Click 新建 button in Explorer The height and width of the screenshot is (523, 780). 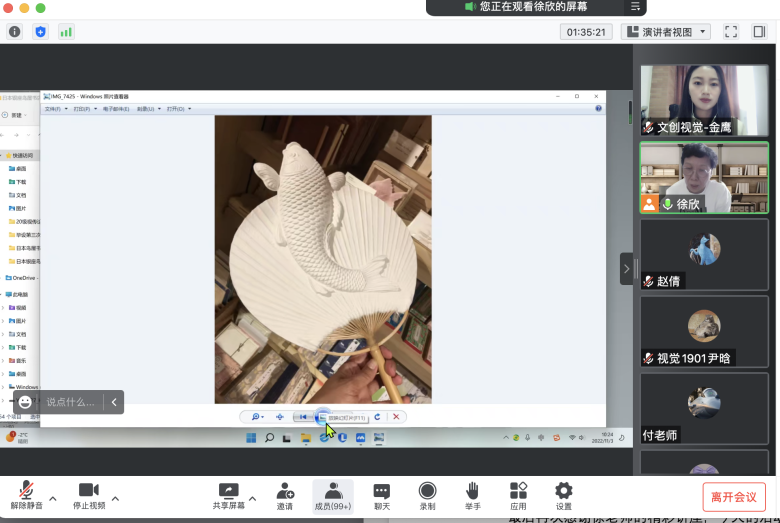14,115
